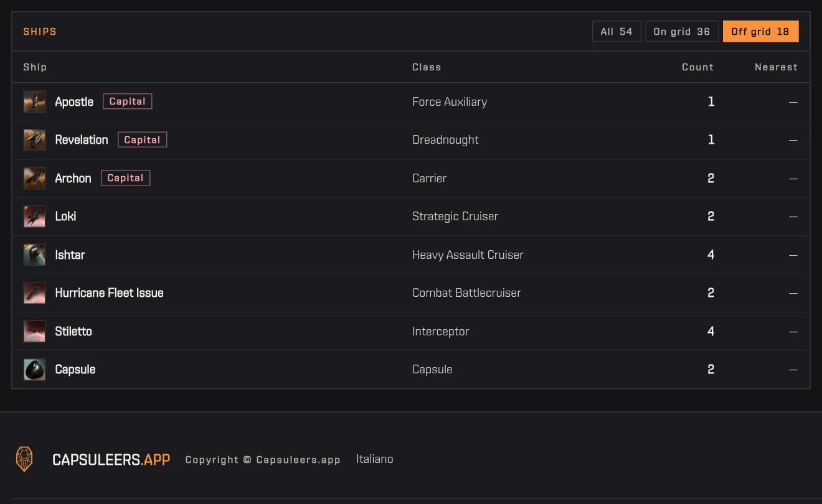Click the Capital tag next to Archon
The image size is (822, 504).
point(126,178)
